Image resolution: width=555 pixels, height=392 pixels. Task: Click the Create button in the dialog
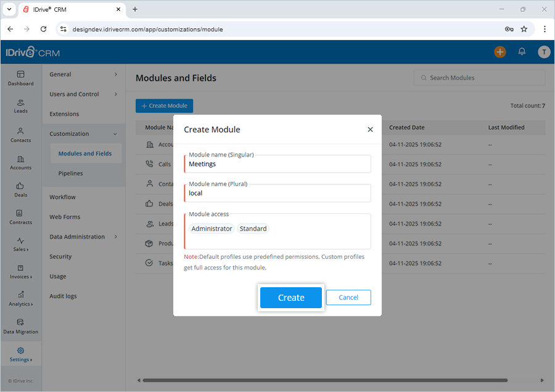[290, 297]
